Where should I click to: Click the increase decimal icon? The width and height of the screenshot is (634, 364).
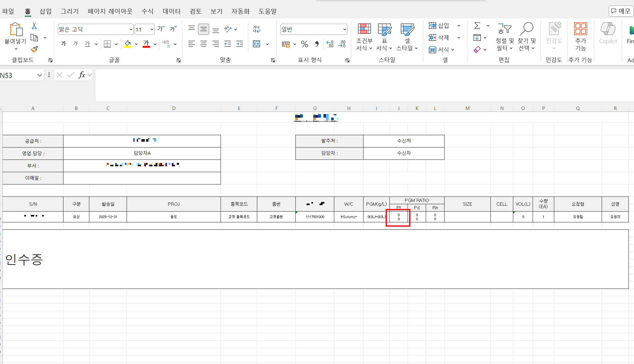pos(330,44)
